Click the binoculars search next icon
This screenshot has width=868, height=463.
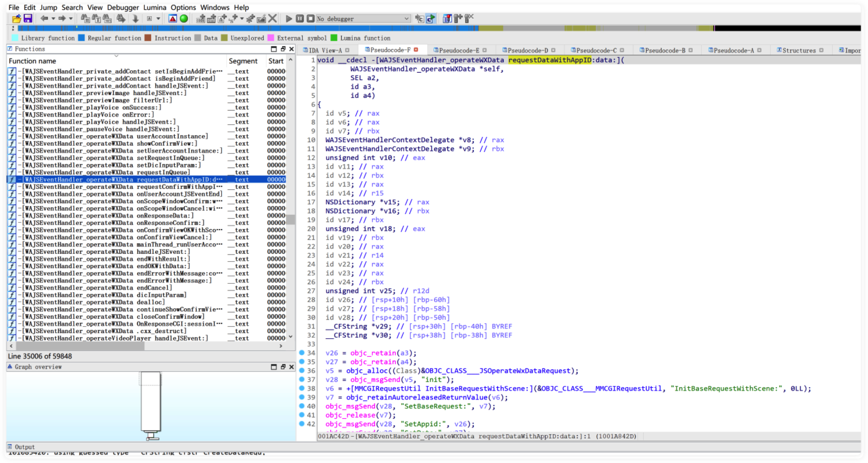121,18
